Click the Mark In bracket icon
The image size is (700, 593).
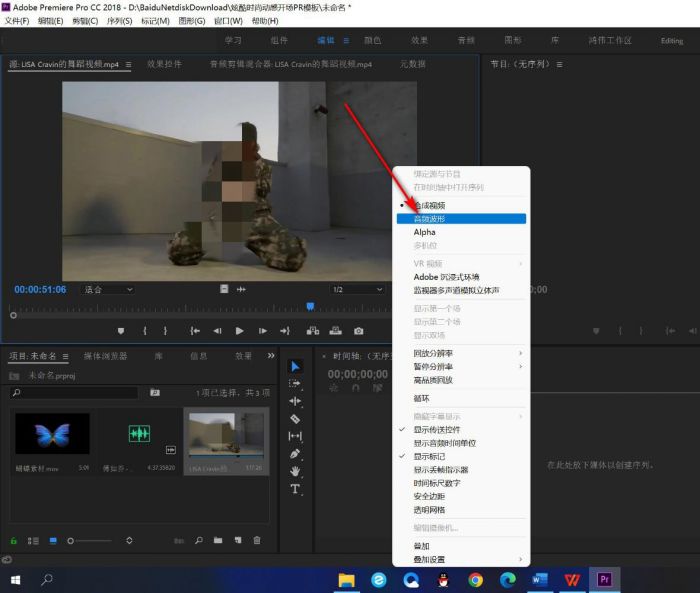[145, 331]
